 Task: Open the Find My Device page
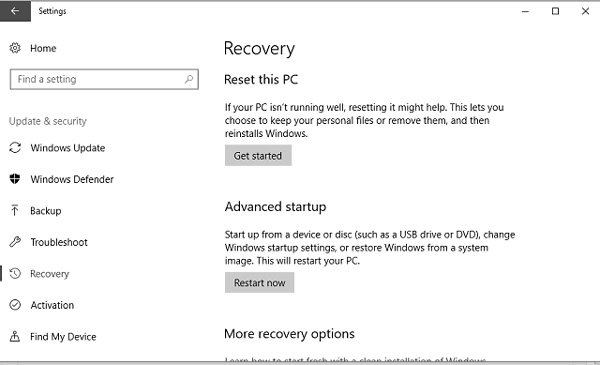click(63, 337)
